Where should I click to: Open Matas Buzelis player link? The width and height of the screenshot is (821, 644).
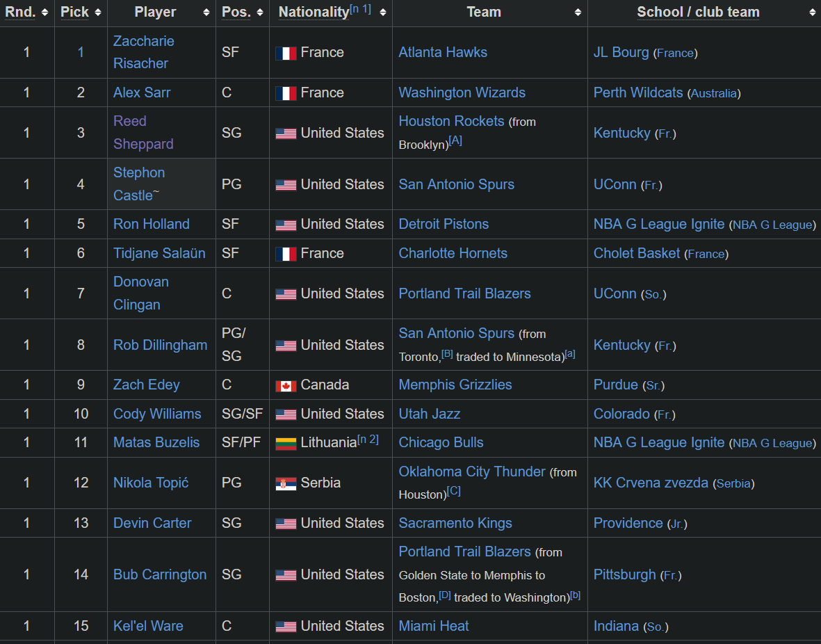[x=156, y=442]
